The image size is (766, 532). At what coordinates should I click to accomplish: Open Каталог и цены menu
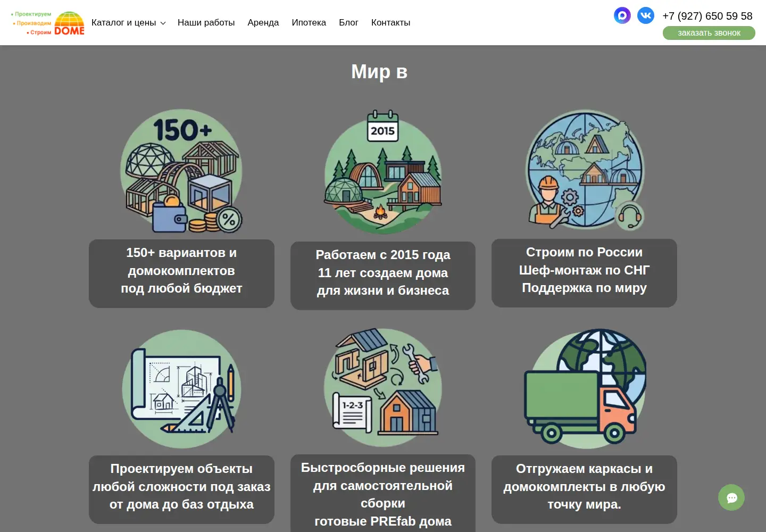[x=124, y=22]
